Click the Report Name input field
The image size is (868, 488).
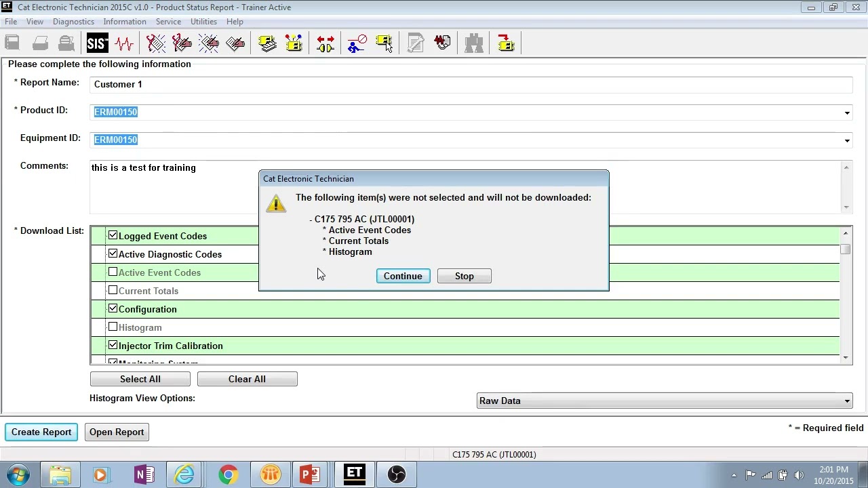[x=471, y=84]
